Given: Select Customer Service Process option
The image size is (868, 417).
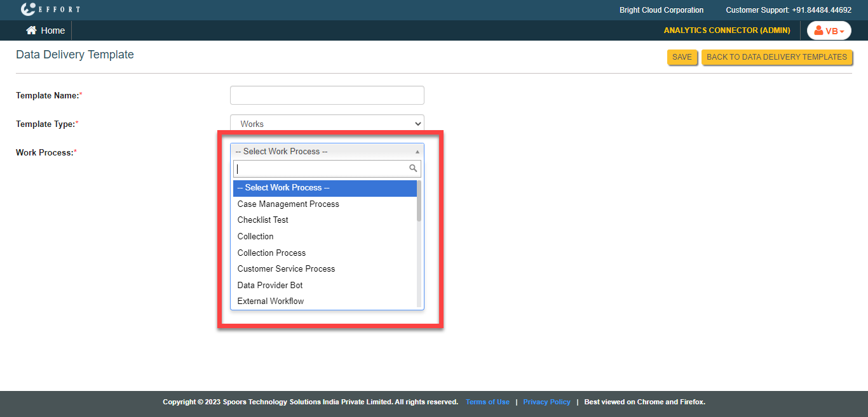Looking at the screenshot, I should click(286, 269).
